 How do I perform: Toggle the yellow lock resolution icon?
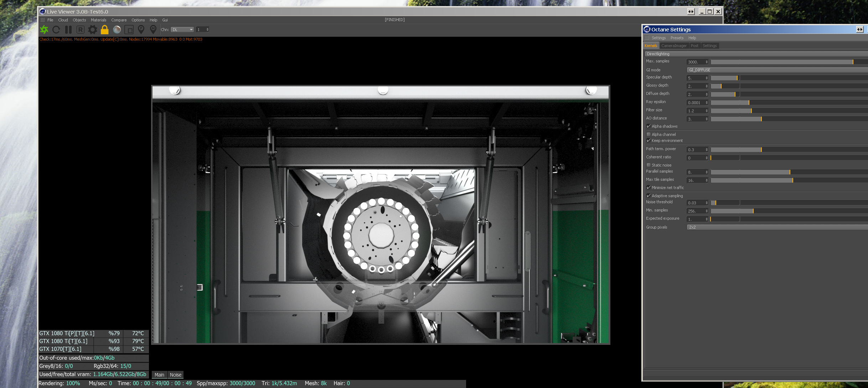click(104, 30)
